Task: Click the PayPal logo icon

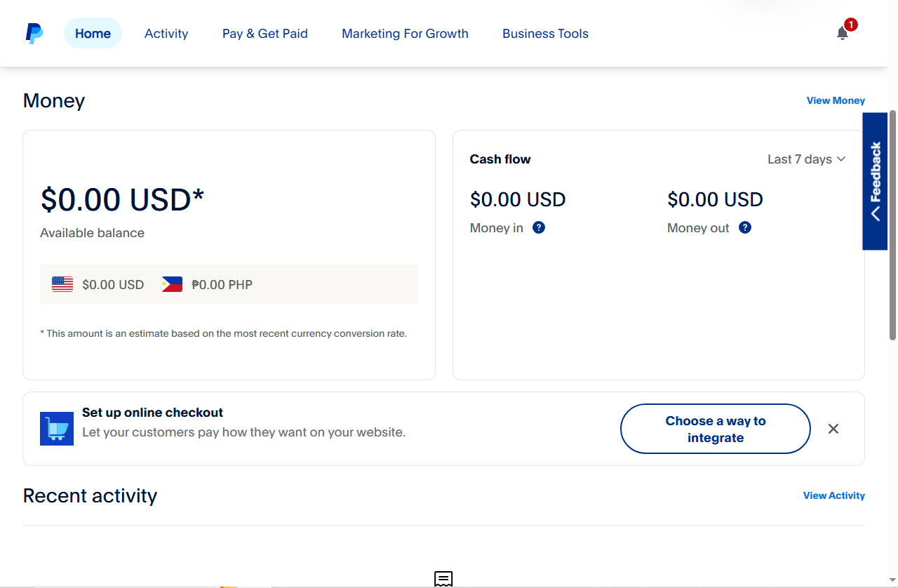Action: (34, 33)
